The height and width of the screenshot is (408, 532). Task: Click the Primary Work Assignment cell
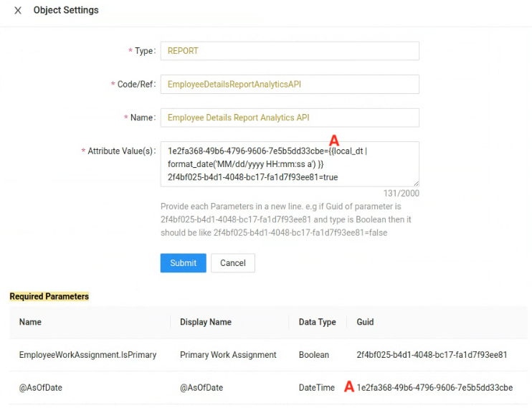(228, 355)
